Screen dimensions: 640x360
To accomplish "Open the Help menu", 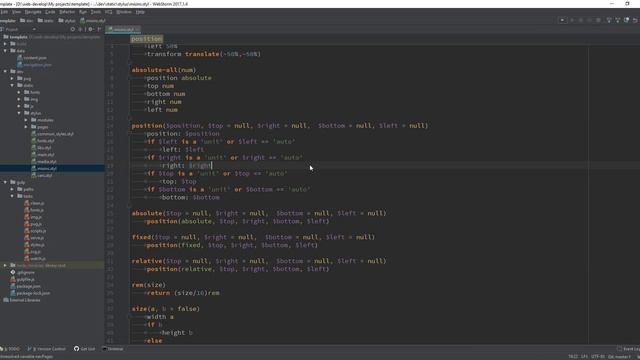I will click(x=140, y=12).
